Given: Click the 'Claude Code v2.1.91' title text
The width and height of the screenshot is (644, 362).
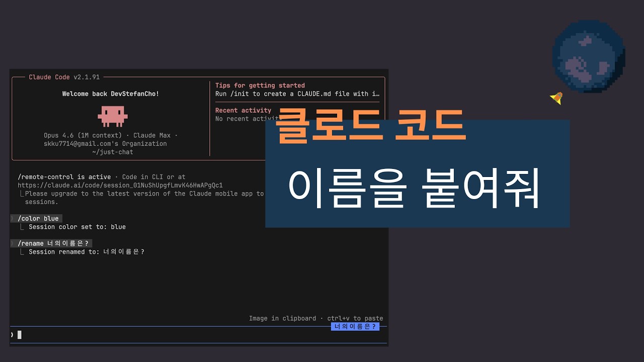Looking at the screenshot, I should coord(64,77).
